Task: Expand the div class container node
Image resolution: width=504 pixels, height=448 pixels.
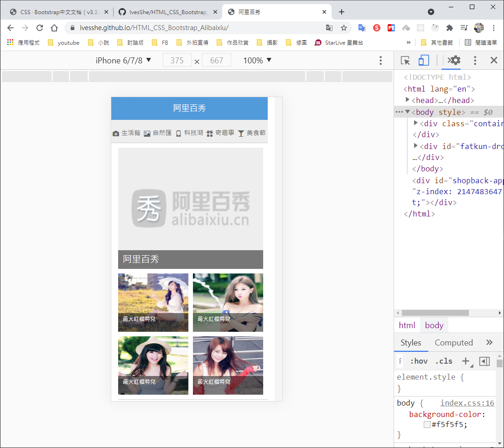Action: click(416, 123)
